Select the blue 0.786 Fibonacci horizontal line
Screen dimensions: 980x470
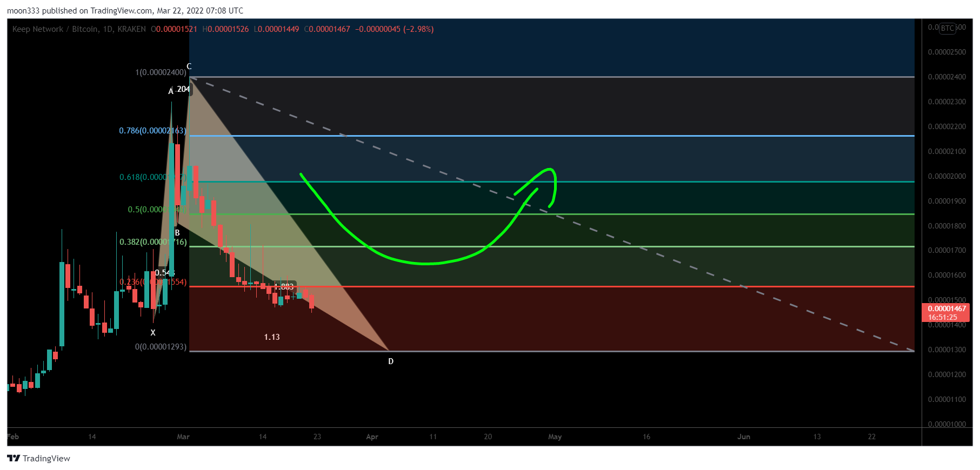click(551, 136)
